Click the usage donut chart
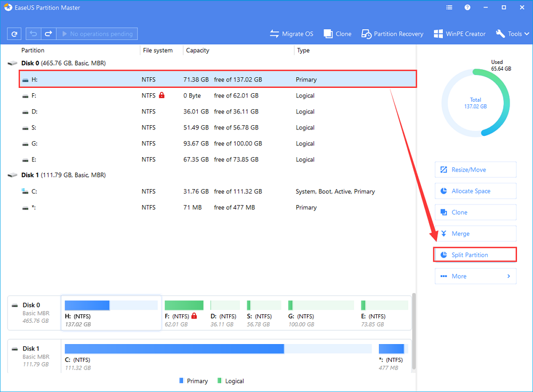The height and width of the screenshot is (392, 533). 475,103
